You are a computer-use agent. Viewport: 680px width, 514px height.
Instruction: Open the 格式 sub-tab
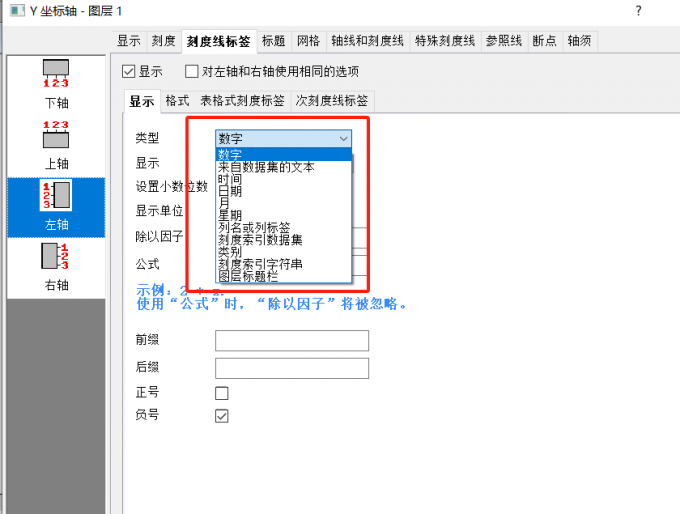[x=177, y=101]
